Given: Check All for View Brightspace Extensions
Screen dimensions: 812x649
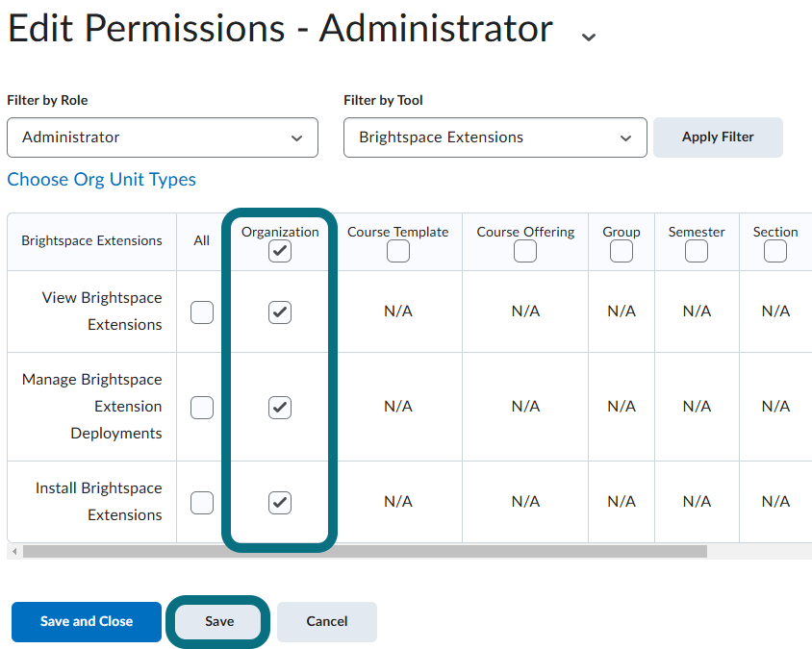Looking at the screenshot, I should [202, 312].
